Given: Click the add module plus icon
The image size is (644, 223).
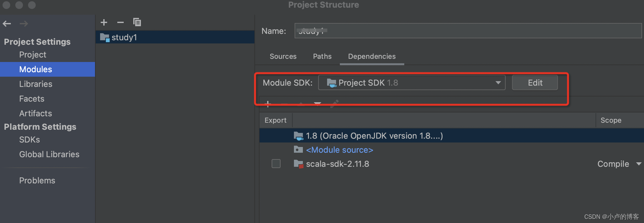Looking at the screenshot, I should [104, 22].
